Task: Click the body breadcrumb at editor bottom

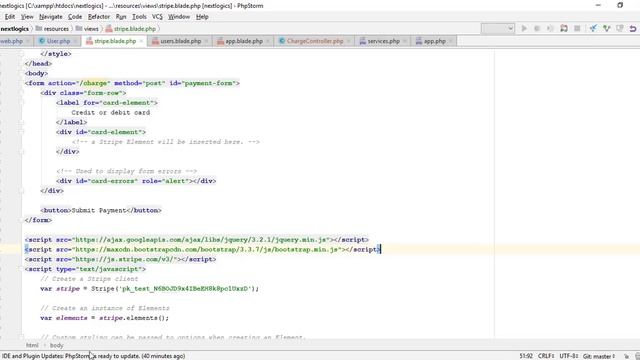Action: tap(57, 345)
